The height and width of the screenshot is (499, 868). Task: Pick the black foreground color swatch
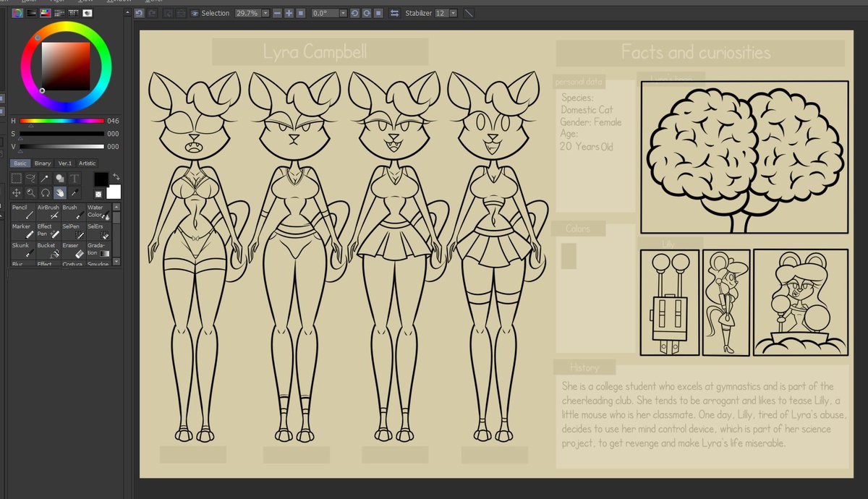tap(101, 179)
